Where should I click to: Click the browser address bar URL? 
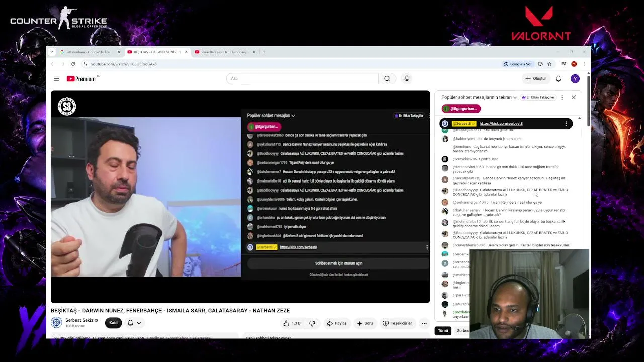[124, 64]
